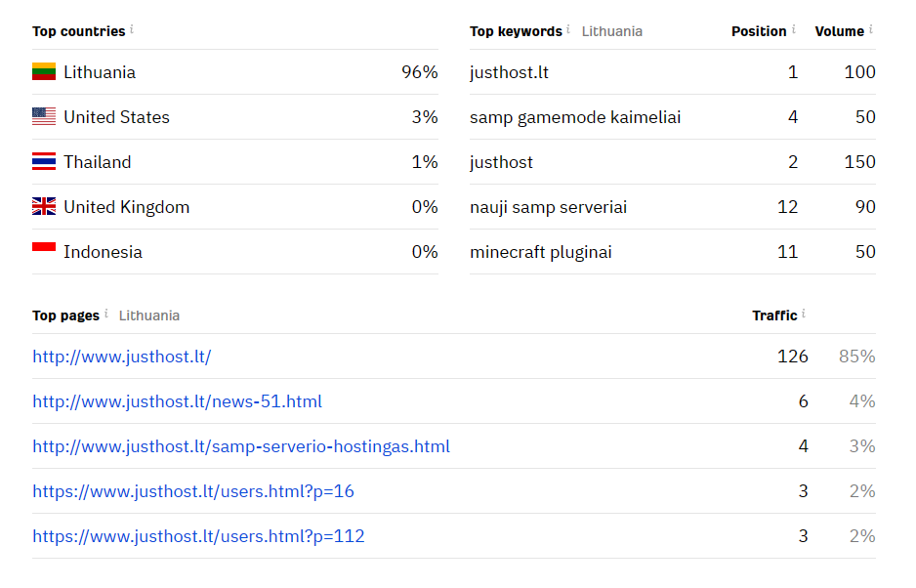
Task: Click volume 150 for justhost keyword
Action: [860, 162]
